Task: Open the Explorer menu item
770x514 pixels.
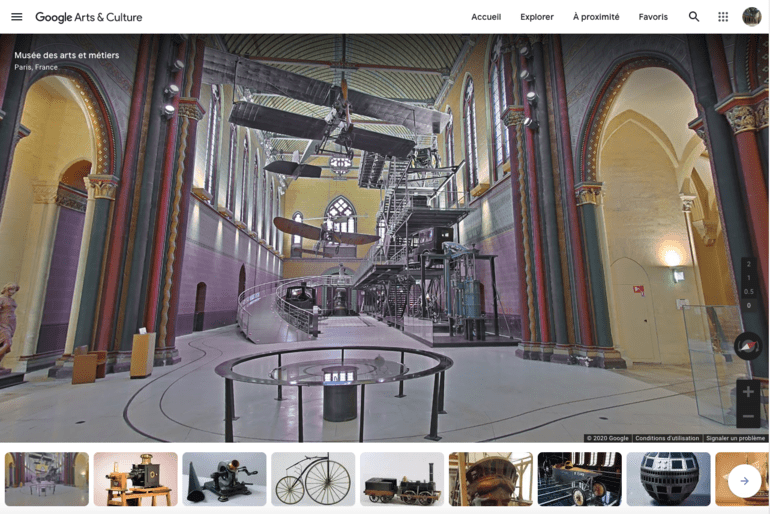Action: pos(537,17)
